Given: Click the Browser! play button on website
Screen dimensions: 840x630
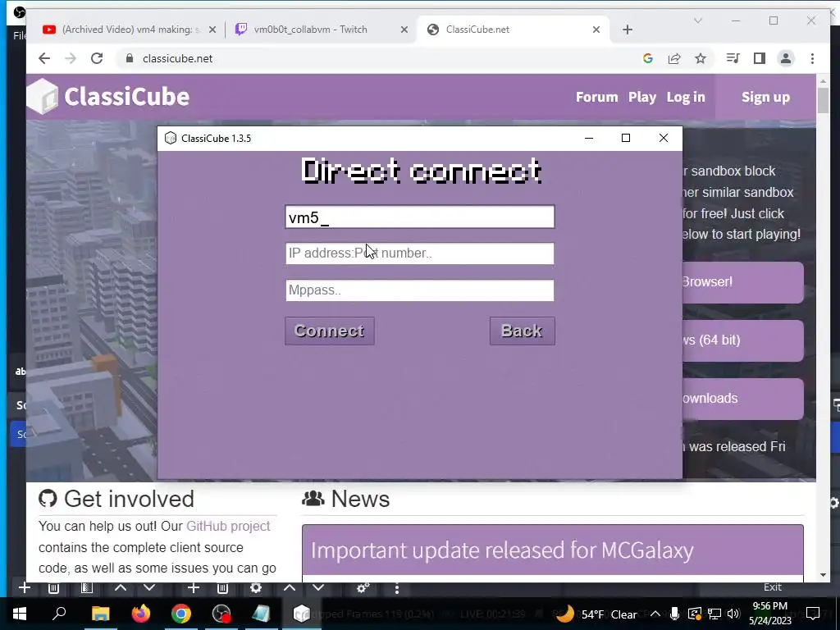Looking at the screenshot, I should [x=743, y=282].
